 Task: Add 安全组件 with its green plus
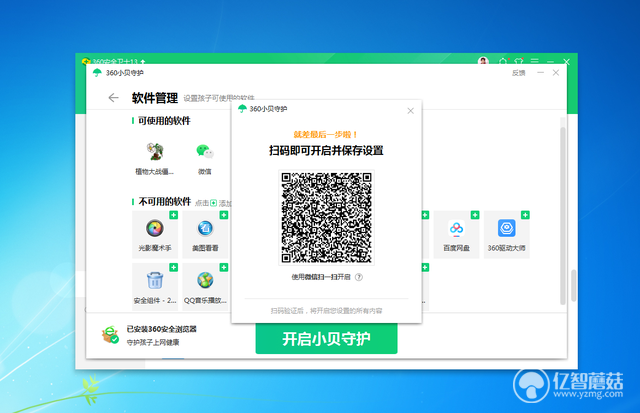173,267
